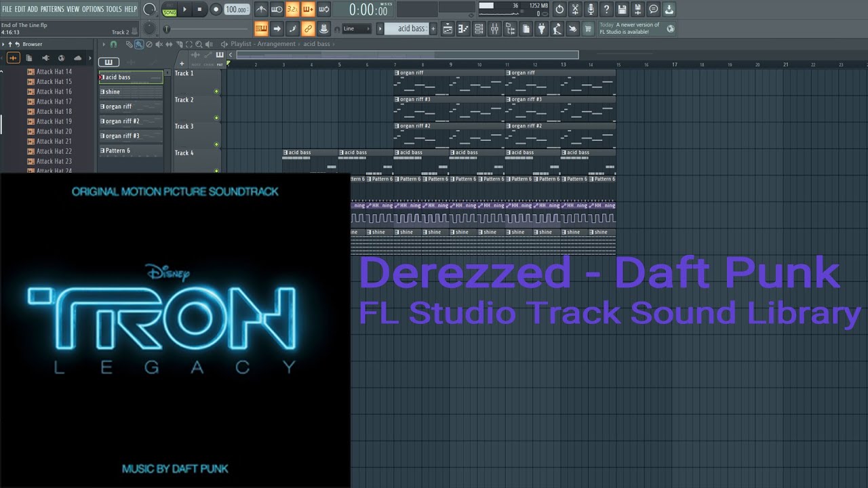Click the audio editor scissors icon
Image resolution: width=868 pixels, height=488 pixels.
575,9
